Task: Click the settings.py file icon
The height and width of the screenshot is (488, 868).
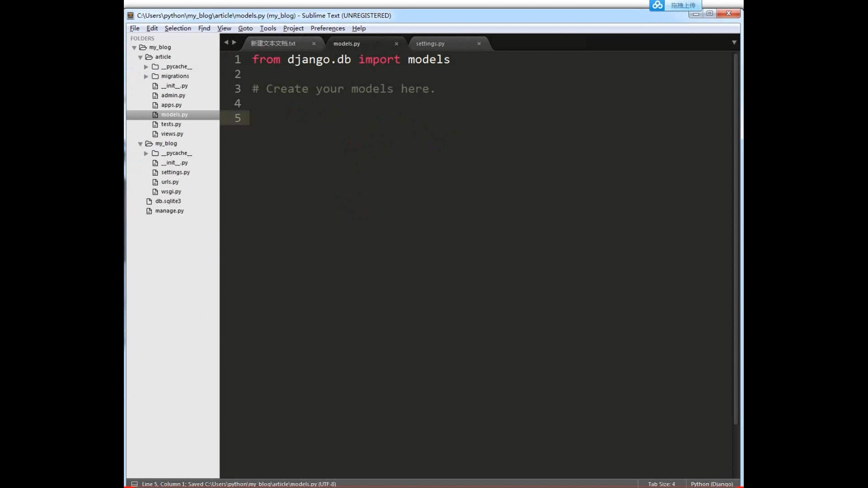Action: 155,172
